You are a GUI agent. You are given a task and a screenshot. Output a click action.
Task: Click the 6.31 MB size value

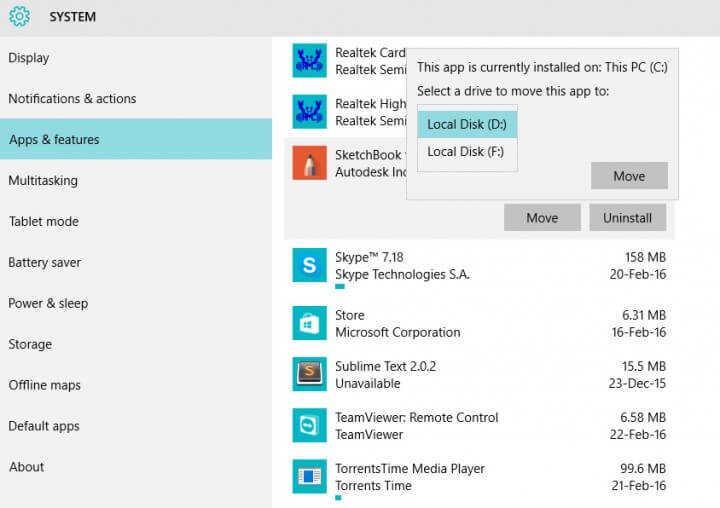coord(644,315)
